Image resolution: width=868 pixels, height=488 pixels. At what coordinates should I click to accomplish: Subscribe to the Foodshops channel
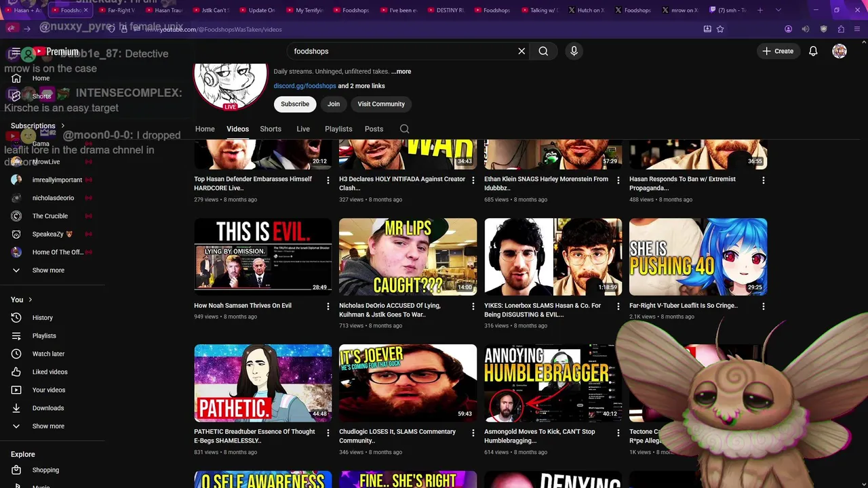(x=295, y=104)
